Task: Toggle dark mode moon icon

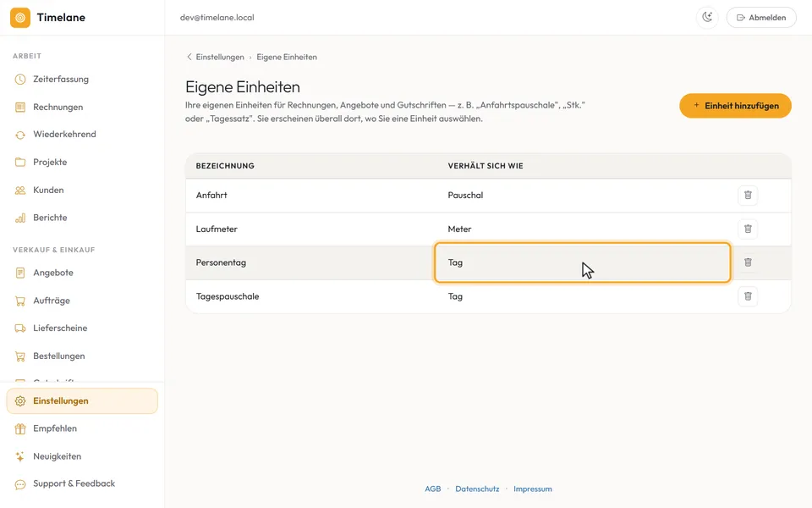Action: [x=707, y=18]
